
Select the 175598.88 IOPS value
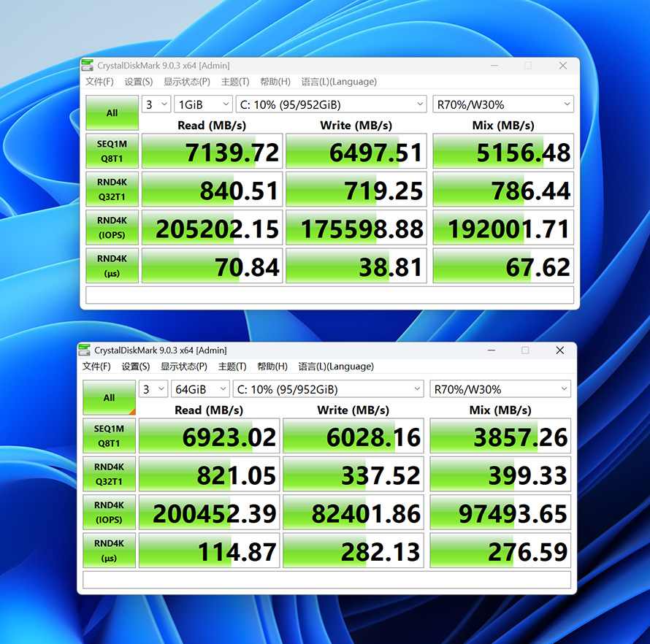click(x=356, y=228)
